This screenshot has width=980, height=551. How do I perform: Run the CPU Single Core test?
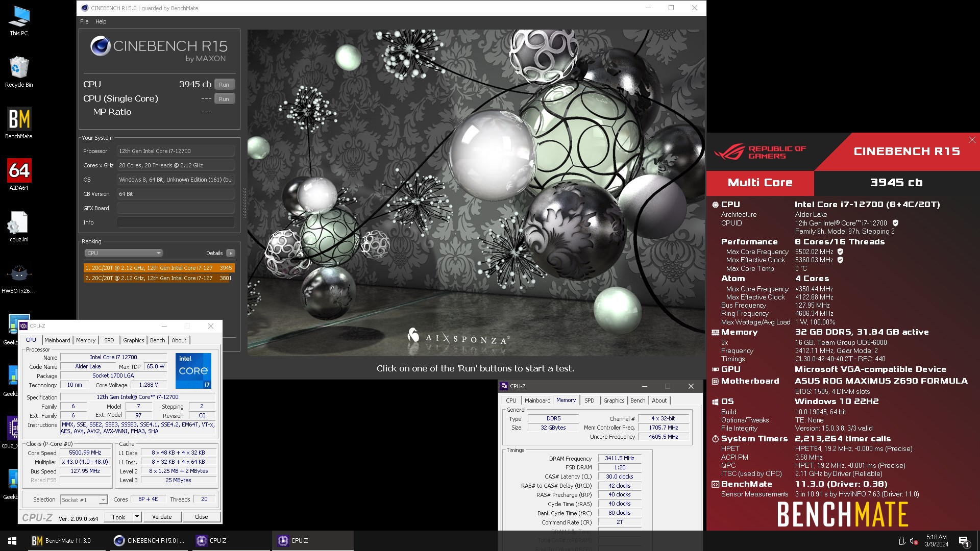coord(224,99)
